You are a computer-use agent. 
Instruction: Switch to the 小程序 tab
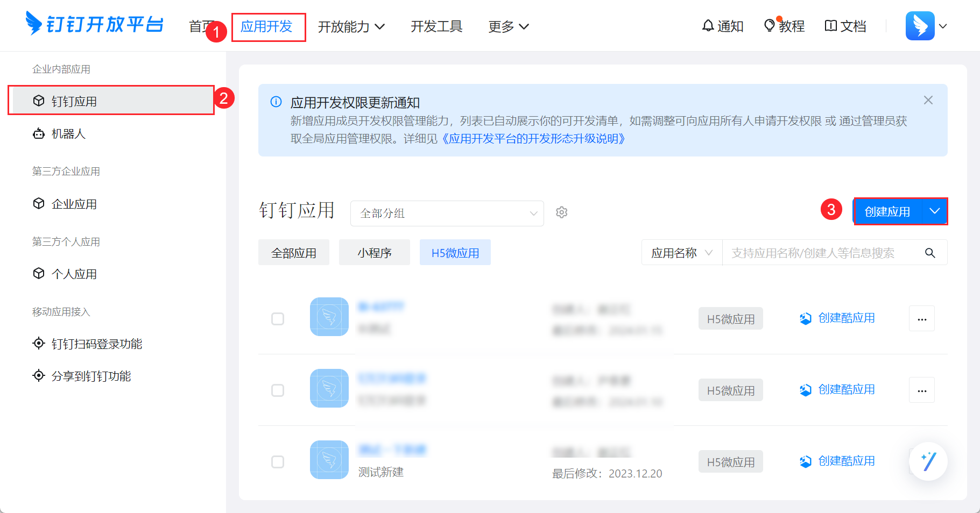tap(375, 253)
